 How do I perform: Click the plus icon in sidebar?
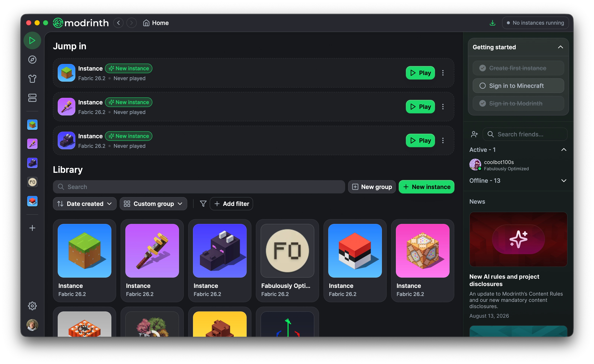(x=32, y=228)
